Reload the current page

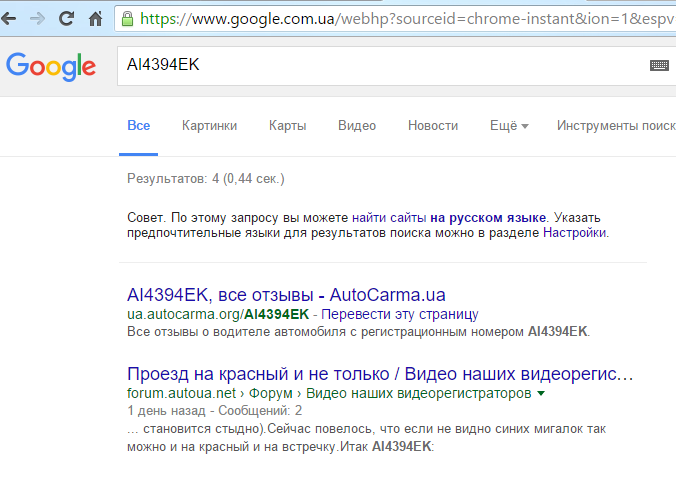(66, 18)
